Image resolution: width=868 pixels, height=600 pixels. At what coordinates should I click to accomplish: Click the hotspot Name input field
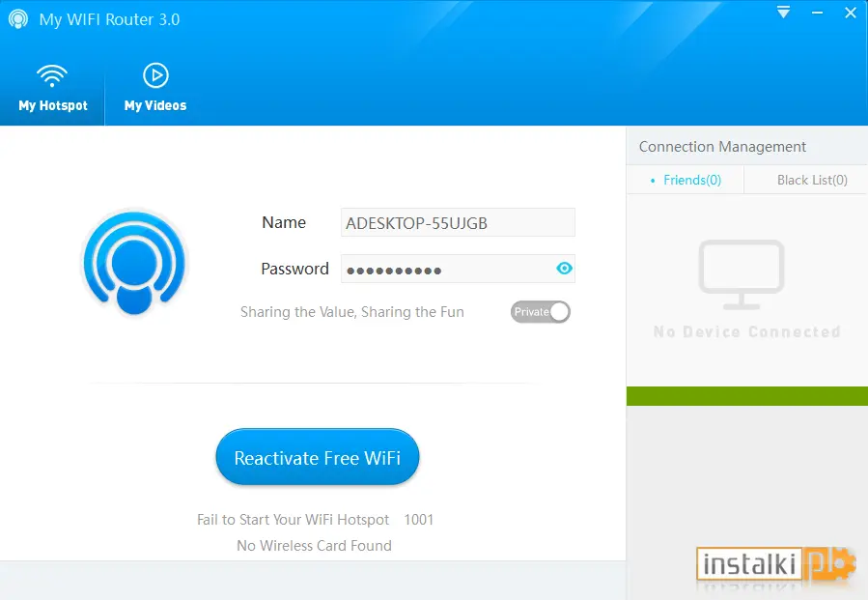point(458,223)
